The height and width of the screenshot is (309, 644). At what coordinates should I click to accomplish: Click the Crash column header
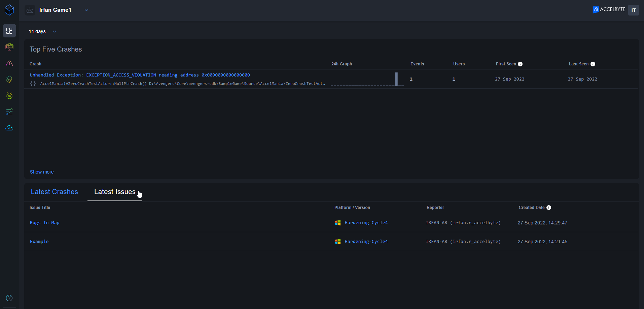[35, 64]
